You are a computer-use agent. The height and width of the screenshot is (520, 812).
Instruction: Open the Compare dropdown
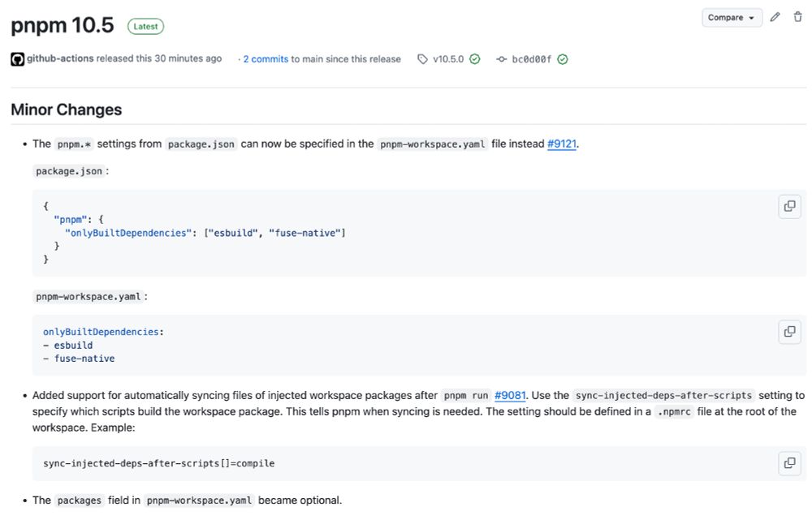click(732, 18)
